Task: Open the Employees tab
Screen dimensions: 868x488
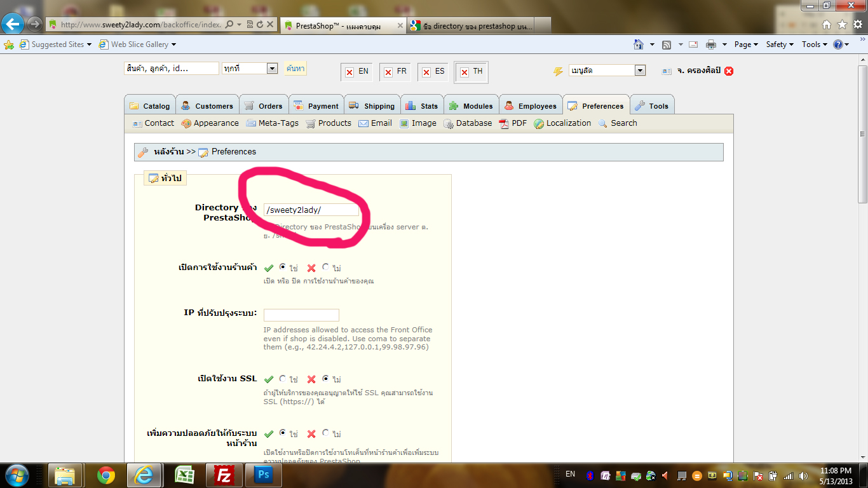Action: pos(531,105)
